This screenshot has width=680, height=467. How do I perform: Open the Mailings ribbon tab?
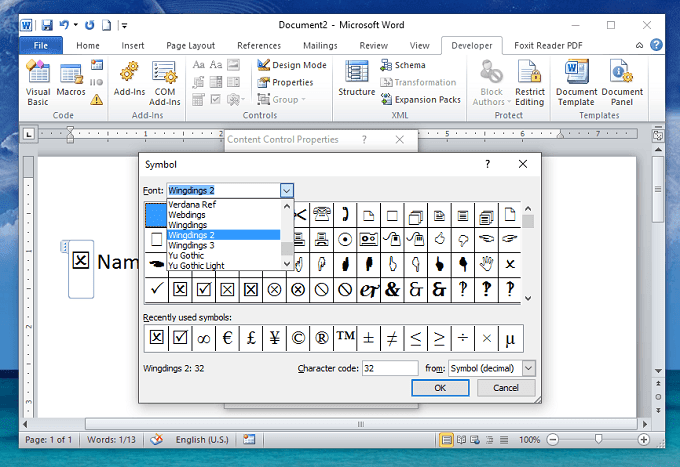(318, 45)
